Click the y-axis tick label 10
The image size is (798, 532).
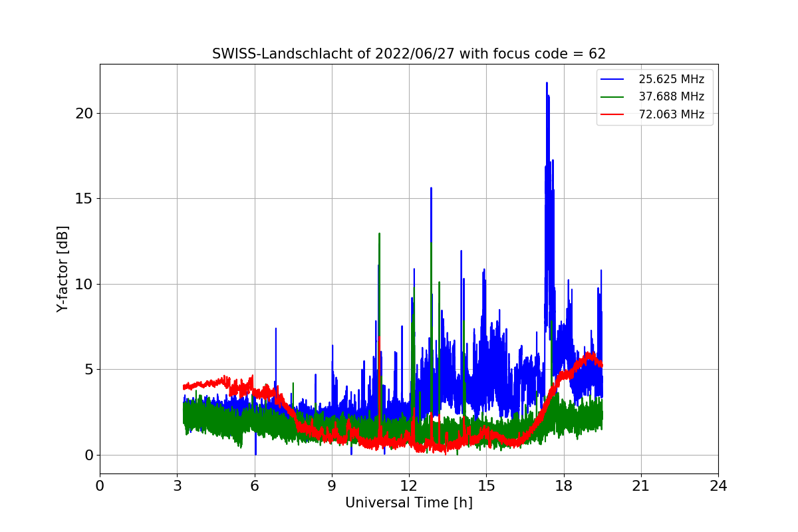[84, 284]
